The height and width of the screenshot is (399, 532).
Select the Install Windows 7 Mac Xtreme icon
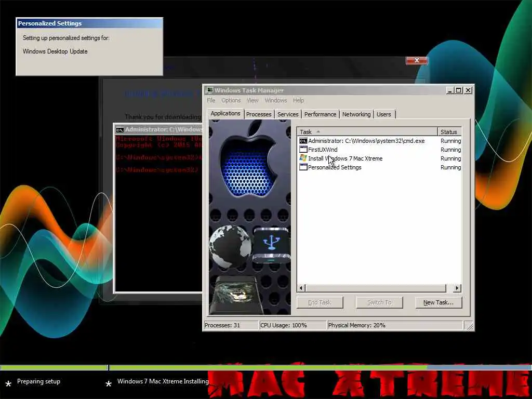[303, 158]
